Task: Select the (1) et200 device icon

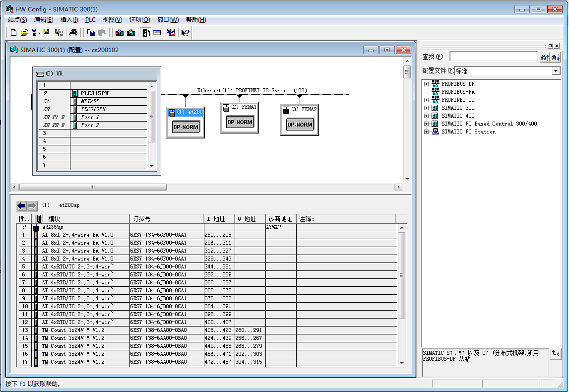Action: [186, 123]
